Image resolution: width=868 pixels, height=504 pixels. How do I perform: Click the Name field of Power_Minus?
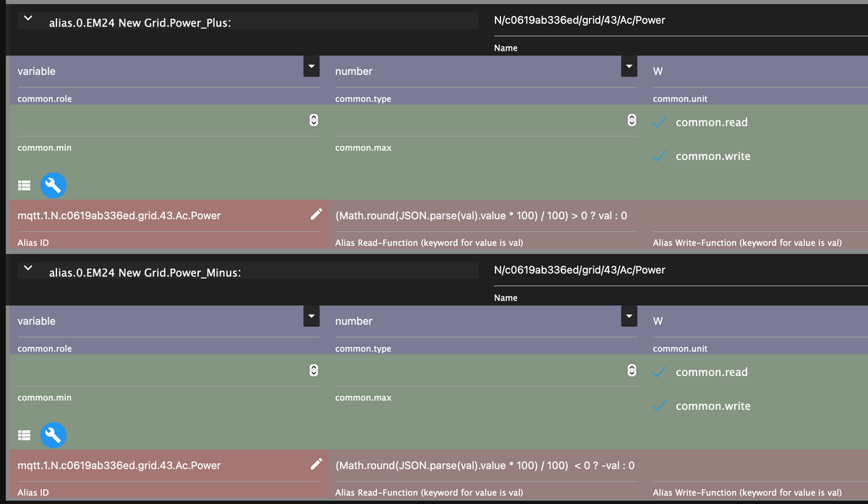pos(680,270)
